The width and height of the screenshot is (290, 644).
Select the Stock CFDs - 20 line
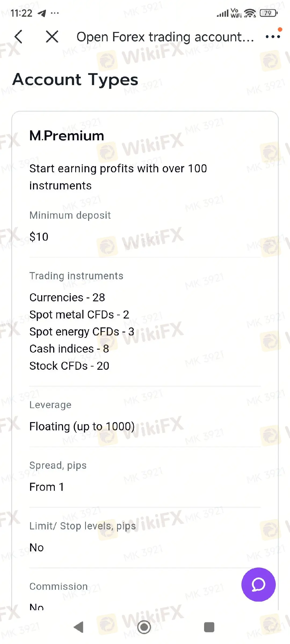coord(69,366)
